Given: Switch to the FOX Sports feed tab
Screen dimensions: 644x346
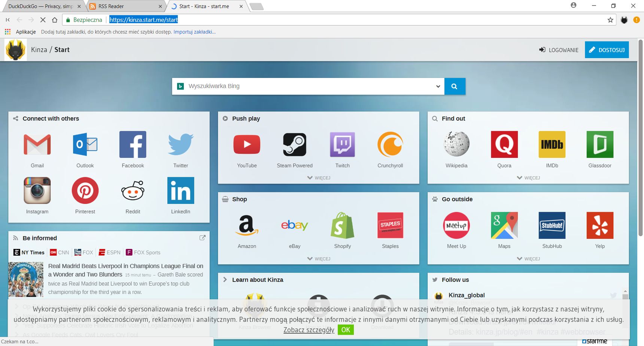Looking at the screenshot, I should pos(143,252).
